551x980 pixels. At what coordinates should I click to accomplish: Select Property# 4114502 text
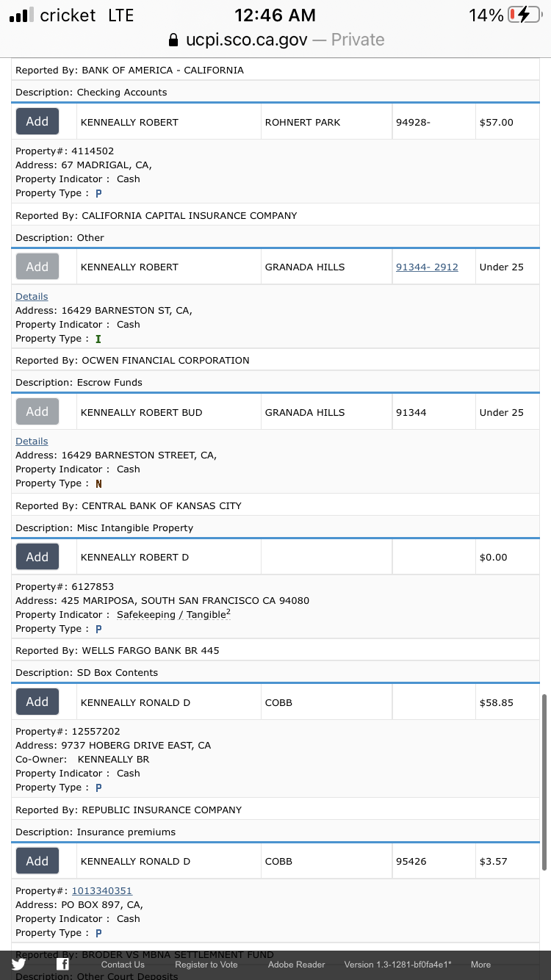(65, 151)
